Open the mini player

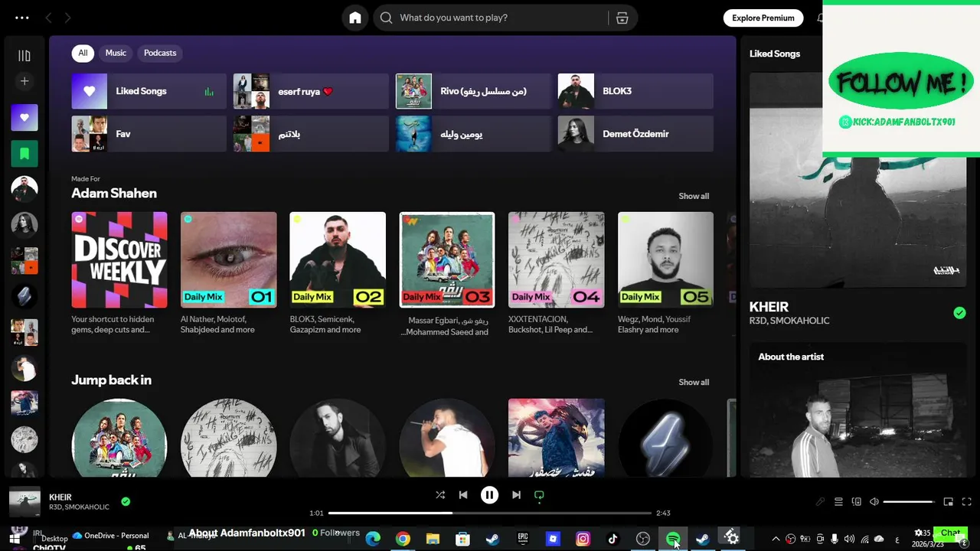948,502
